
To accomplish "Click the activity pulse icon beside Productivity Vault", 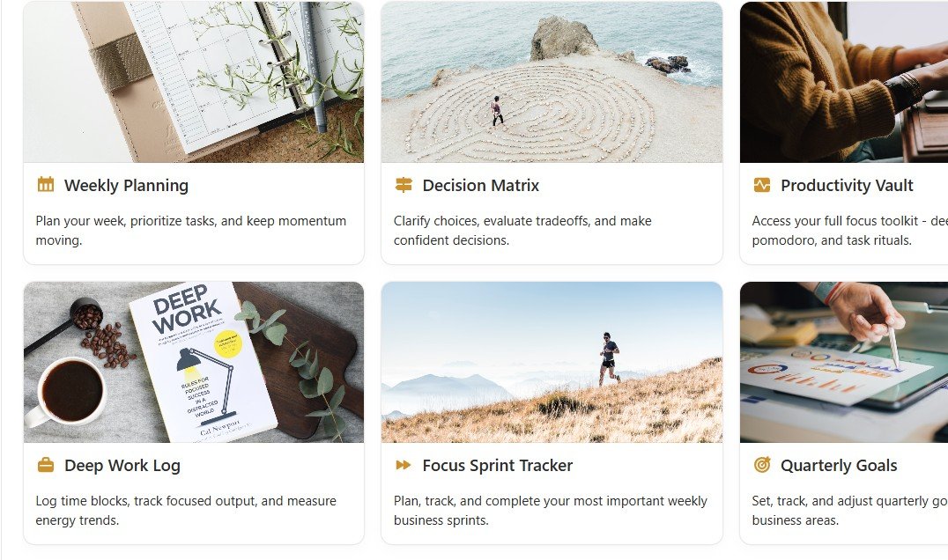I will coord(762,185).
